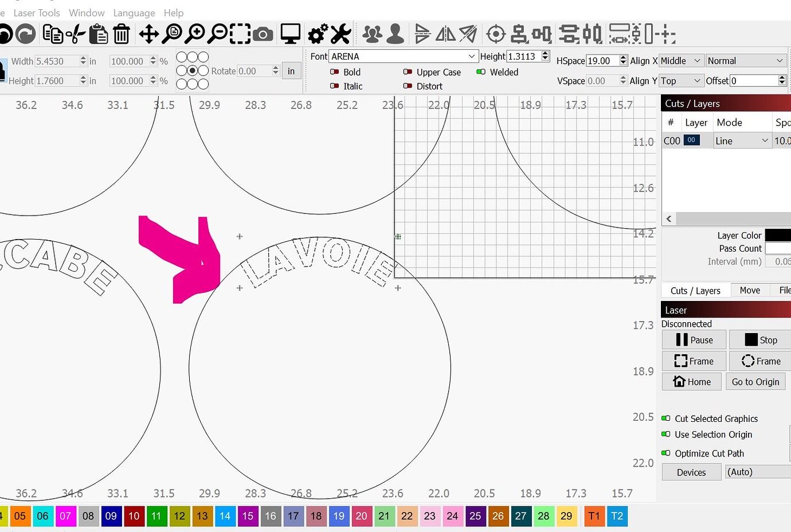Open the Laser Tools menu
Viewport: 791px width, 532px height.
pos(37,13)
